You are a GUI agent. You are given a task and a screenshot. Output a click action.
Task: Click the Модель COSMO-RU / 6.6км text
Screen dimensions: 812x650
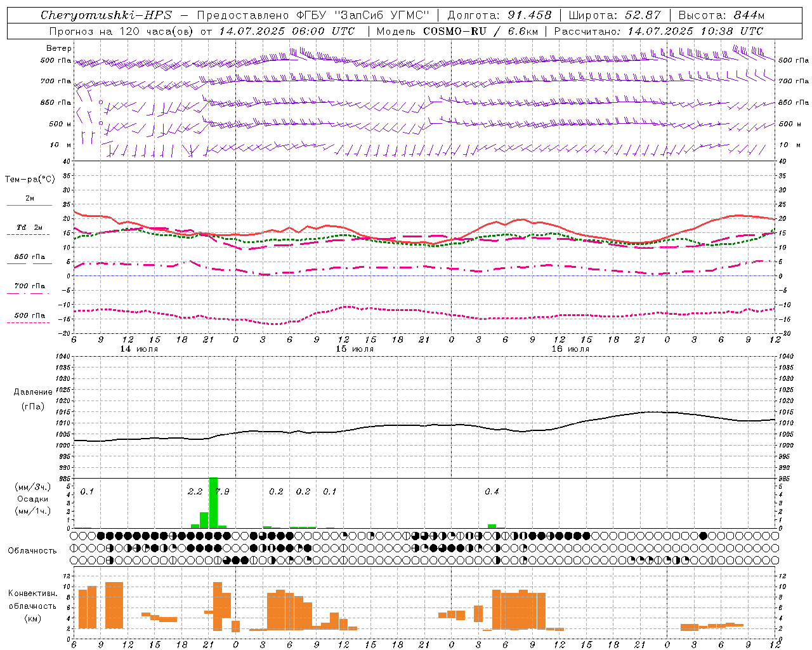[457, 31]
